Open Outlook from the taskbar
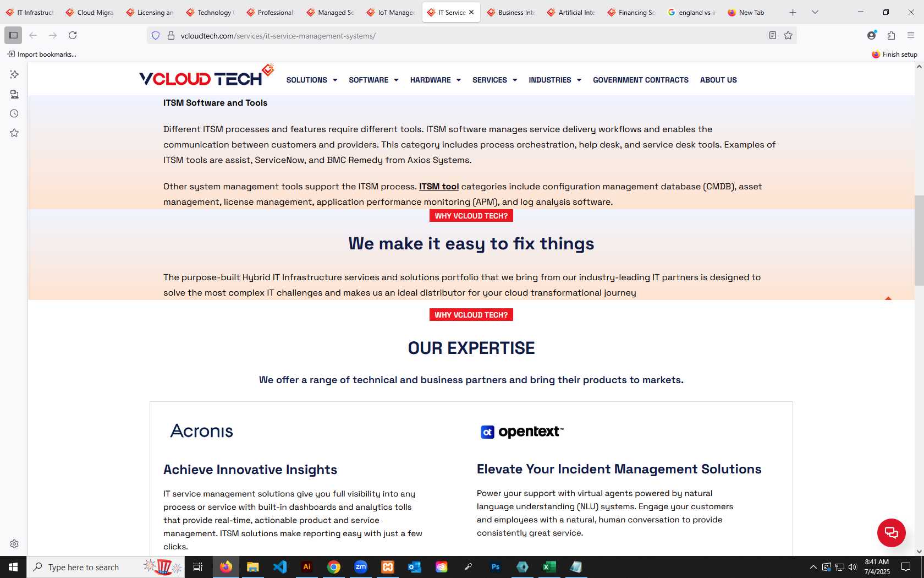The height and width of the screenshot is (578, 924). (415, 567)
